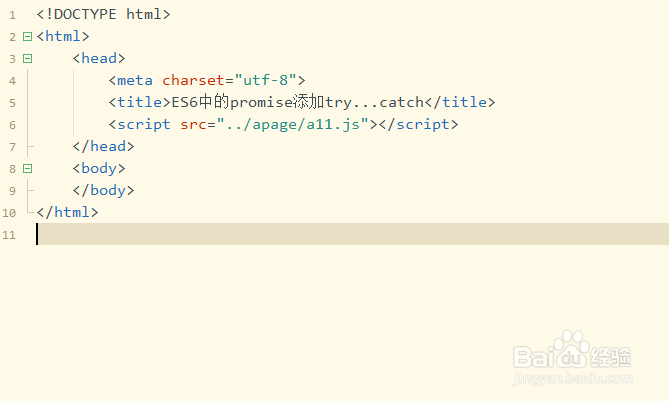Collapse the head tag fold marker

pyautogui.click(x=27, y=59)
